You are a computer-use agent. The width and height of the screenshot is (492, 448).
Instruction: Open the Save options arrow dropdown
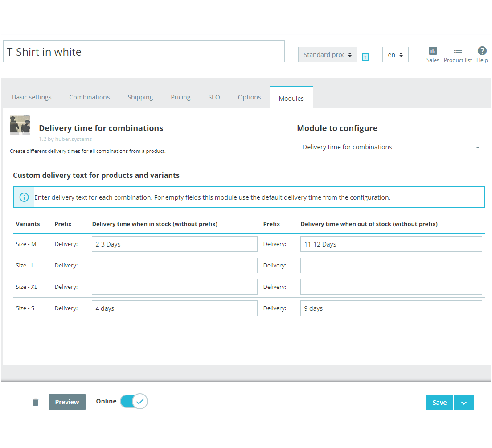click(464, 403)
